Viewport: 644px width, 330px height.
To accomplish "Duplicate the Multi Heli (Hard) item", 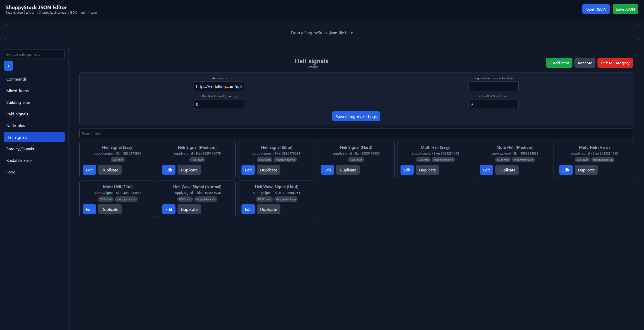I will click(x=586, y=170).
